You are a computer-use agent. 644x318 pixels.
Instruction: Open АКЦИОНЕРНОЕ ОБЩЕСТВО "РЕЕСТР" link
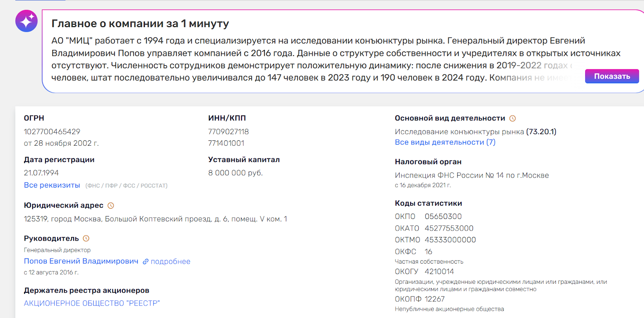92,303
